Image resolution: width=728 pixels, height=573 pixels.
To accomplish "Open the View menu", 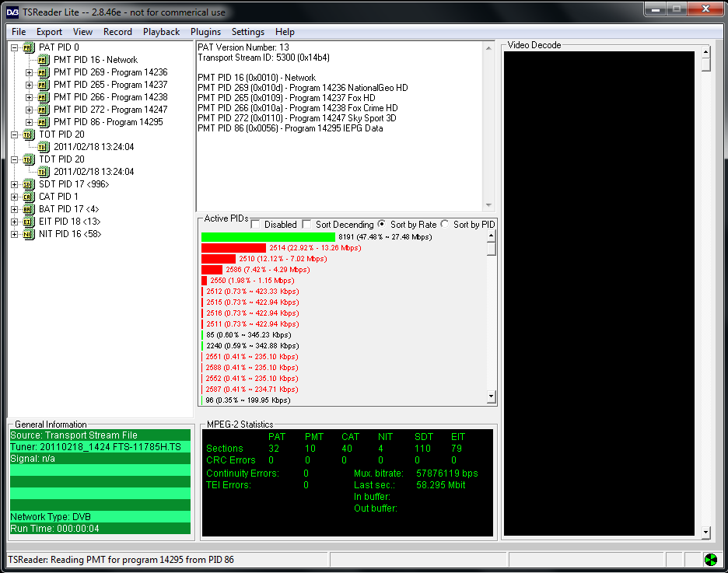I will pyautogui.click(x=82, y=32).
